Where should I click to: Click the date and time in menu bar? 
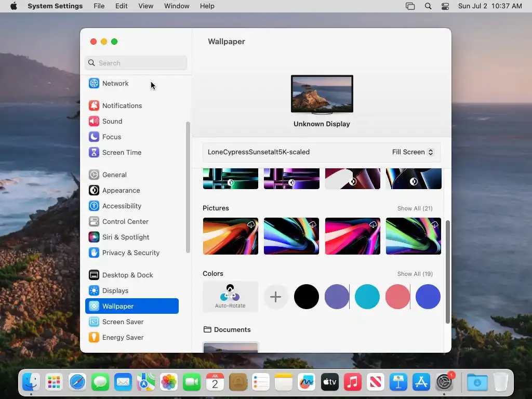490,6
